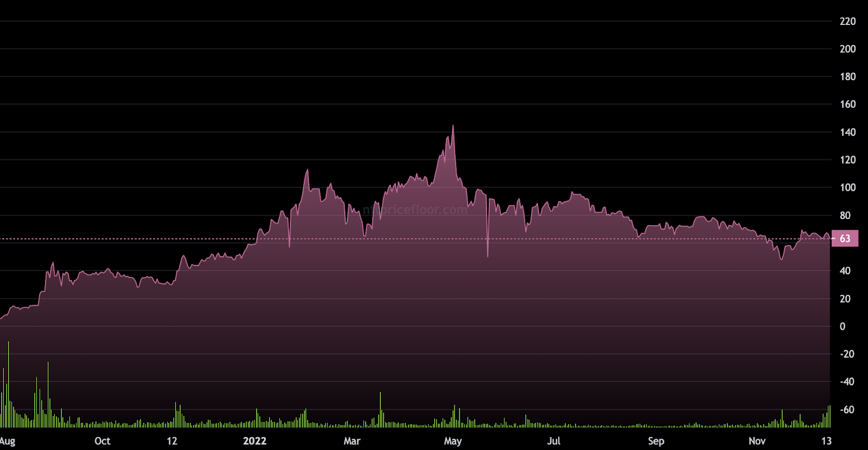The width and height of the screenshot is (868, 450).
Task: Click the 0 price axis value
Action: 843,326
